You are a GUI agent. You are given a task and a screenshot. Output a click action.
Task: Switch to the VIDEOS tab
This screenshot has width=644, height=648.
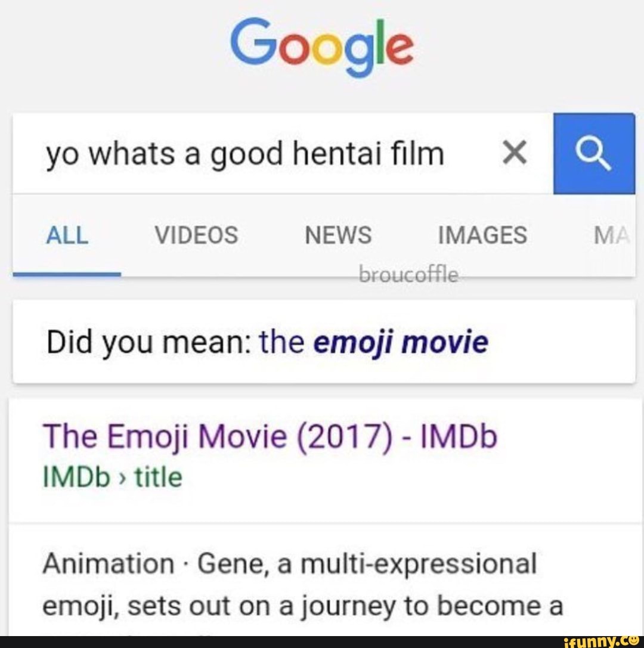click(196, 235)
